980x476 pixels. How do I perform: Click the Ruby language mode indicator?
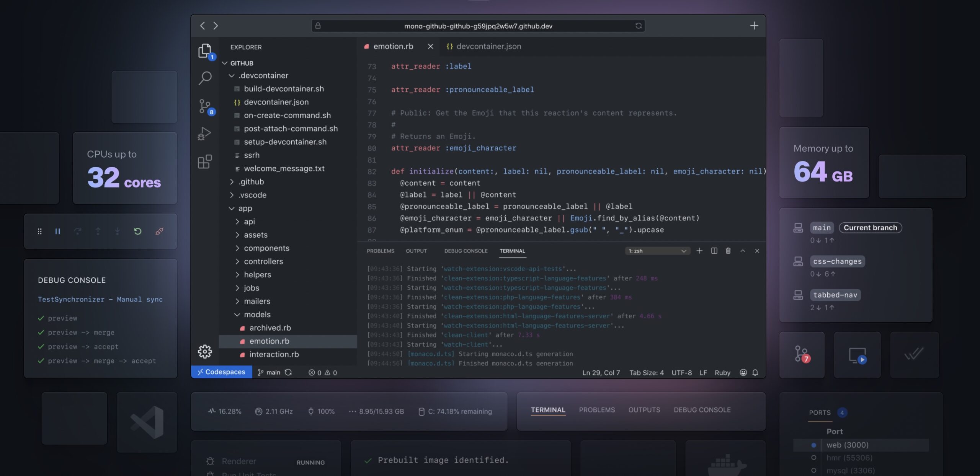pyautogui.click(x=722, y=372)
